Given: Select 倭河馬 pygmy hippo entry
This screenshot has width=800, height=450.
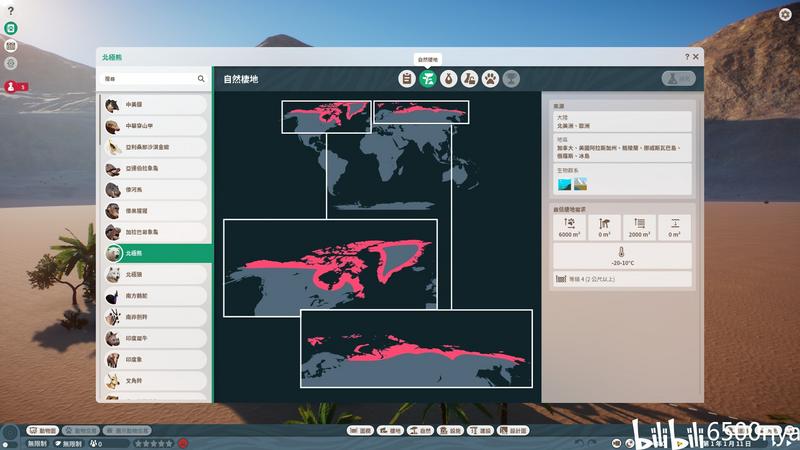Looking at the screenshot, I should point(155,189).
